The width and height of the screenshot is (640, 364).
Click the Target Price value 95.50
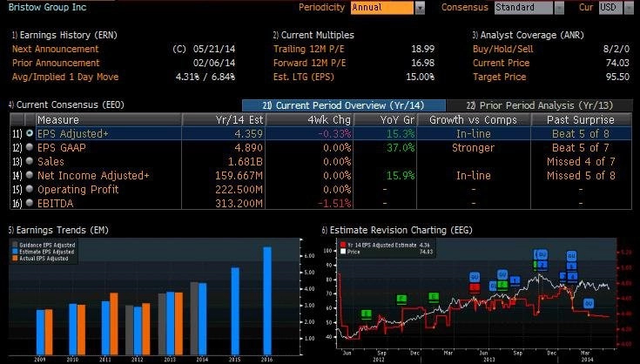(x=617, y=77)
